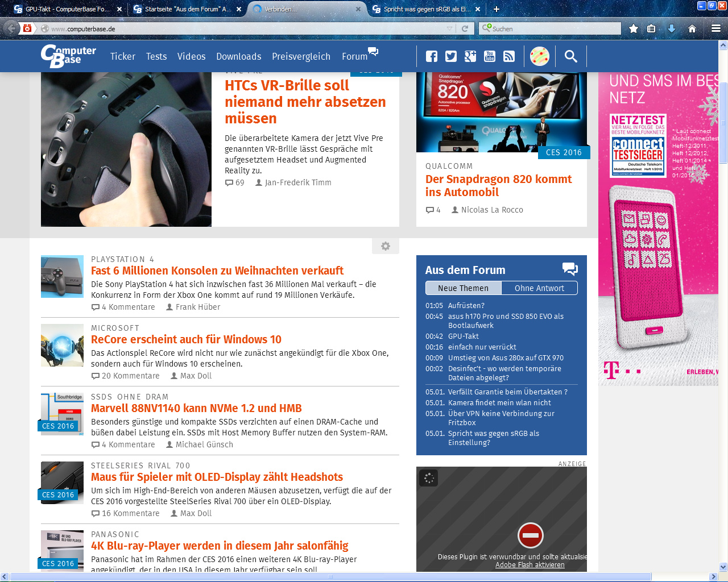
Task: Click the red camera icon in address bar
Action: (27, 28)
